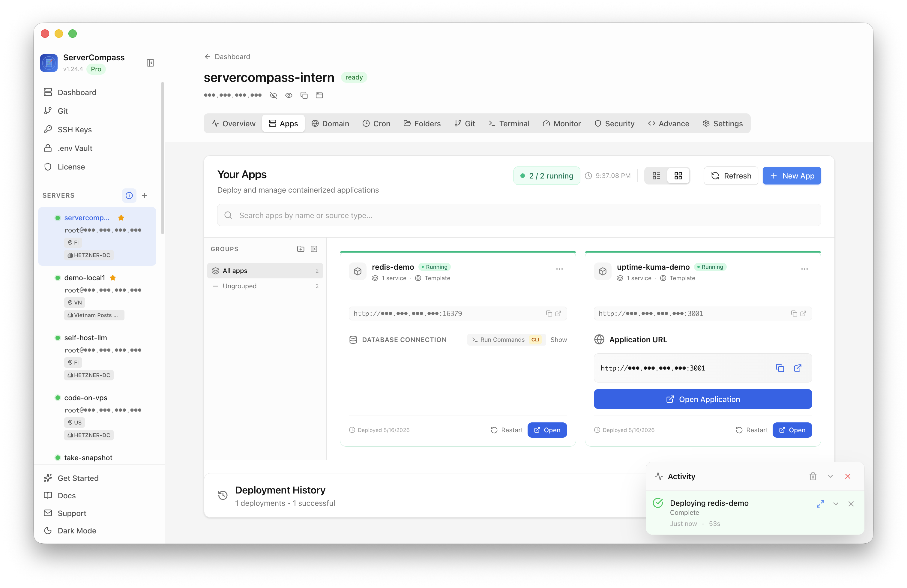Clear Activity panel with trash icon

[813, 476]
